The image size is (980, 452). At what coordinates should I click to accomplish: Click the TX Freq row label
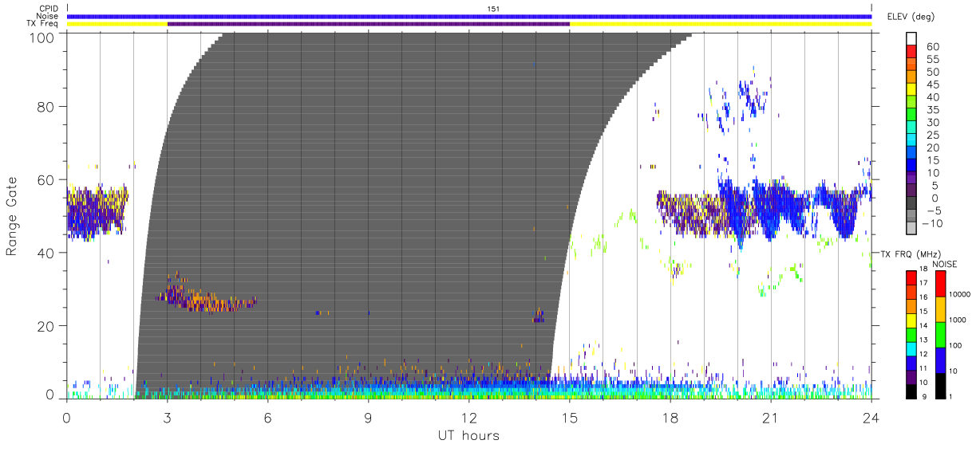(x=43, y=24)
